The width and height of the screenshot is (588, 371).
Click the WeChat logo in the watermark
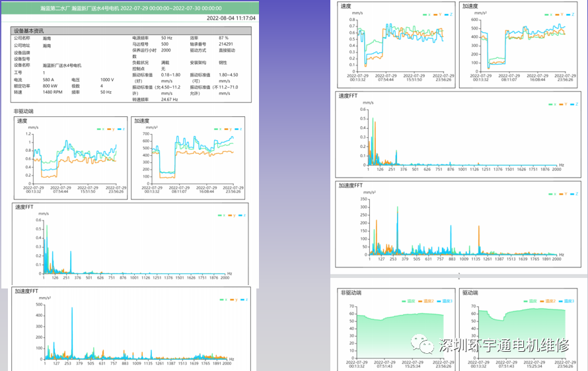point(422,344)
